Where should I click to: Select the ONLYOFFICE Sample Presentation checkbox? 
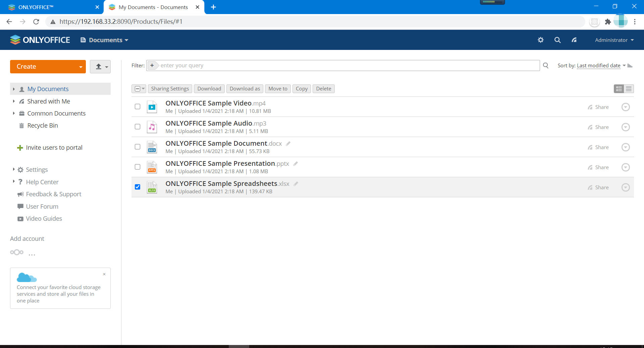pyautogui.click(x=137, y=167)
